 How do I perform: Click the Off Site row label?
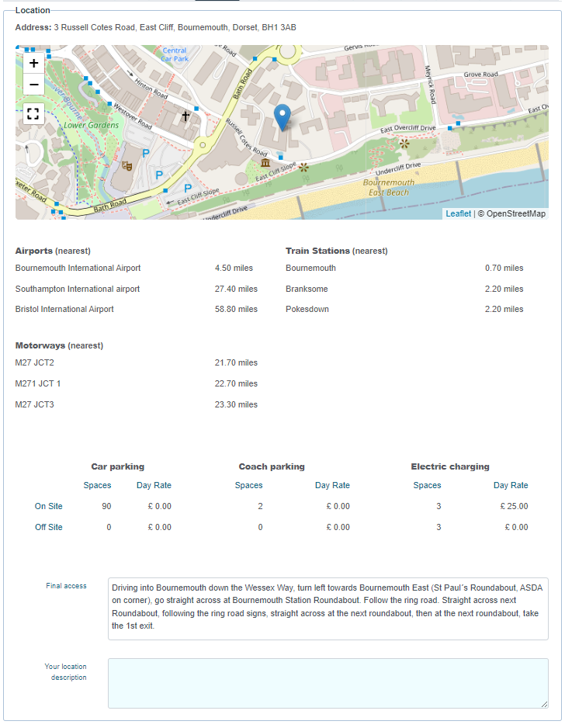pyautogui.click(x=49, y=527)
